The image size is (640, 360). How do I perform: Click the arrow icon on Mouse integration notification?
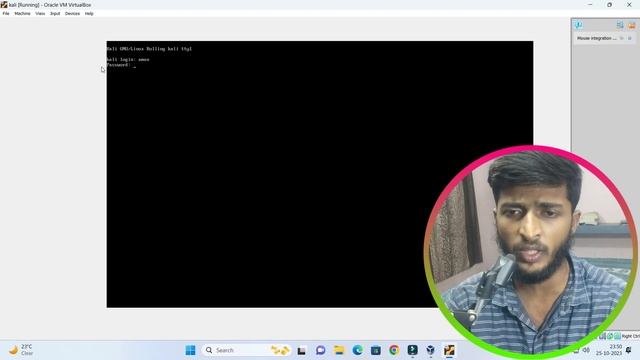622,38
